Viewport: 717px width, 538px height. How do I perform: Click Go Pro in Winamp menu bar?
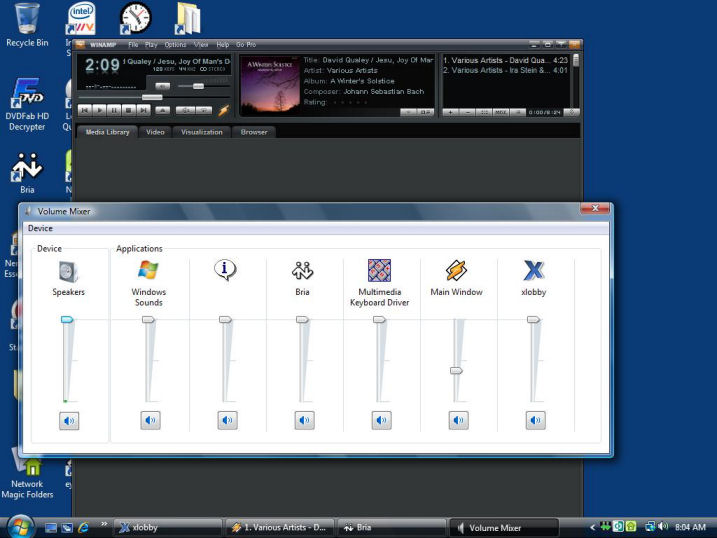click(x=246, y=44)
